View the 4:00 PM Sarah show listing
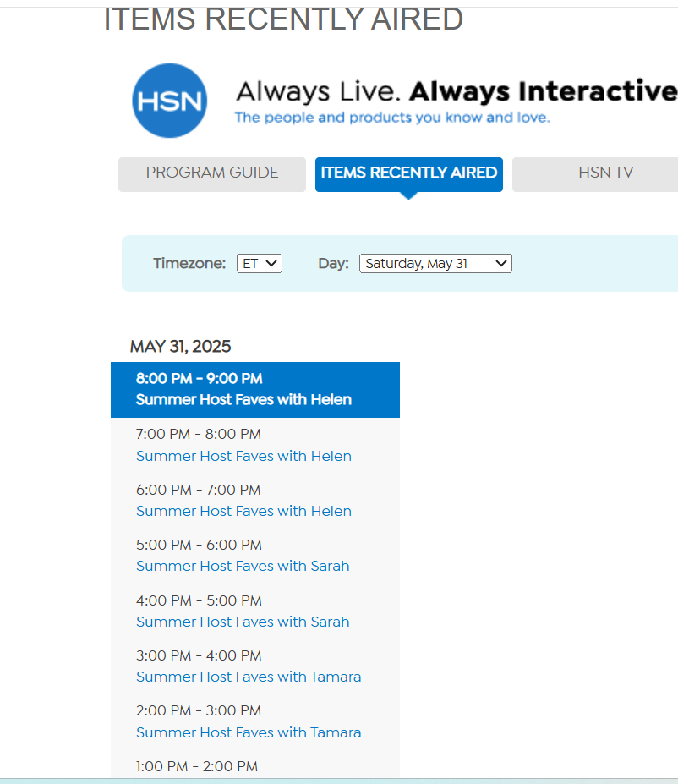 [243, 622]
